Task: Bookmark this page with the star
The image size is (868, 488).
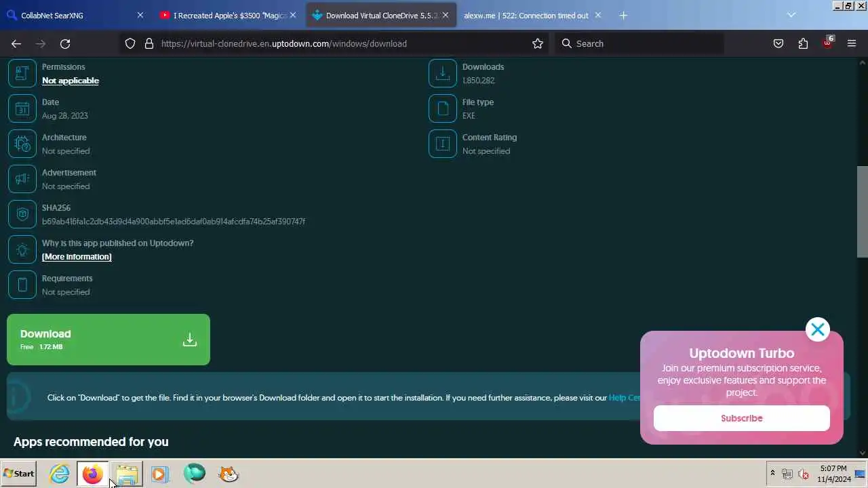Action: (x=538, y=43)
